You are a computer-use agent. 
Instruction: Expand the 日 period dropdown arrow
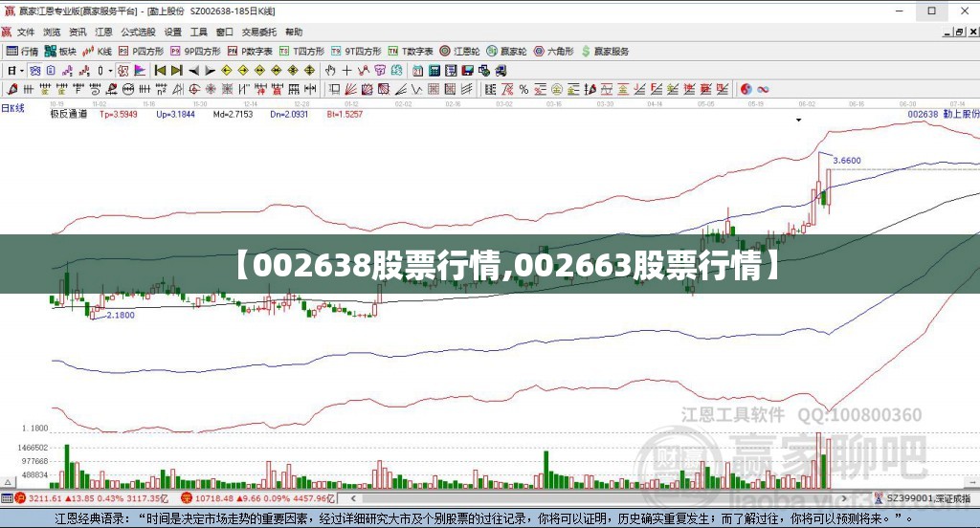22,71
